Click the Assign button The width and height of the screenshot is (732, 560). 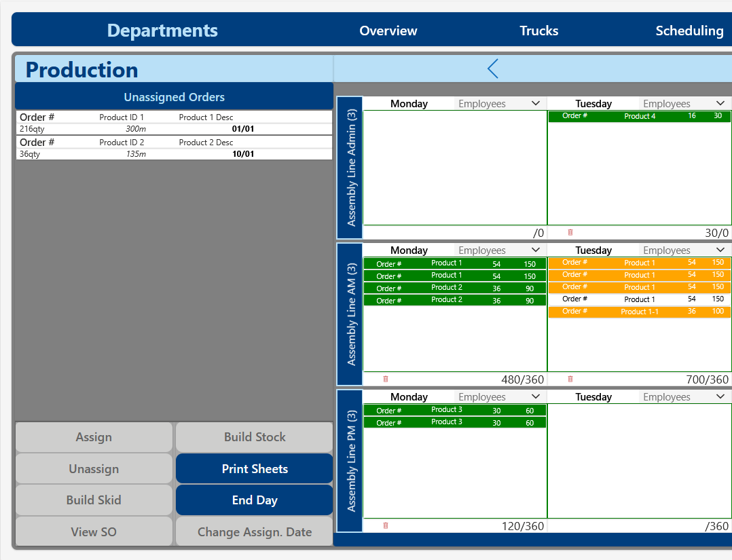(94, 437)
